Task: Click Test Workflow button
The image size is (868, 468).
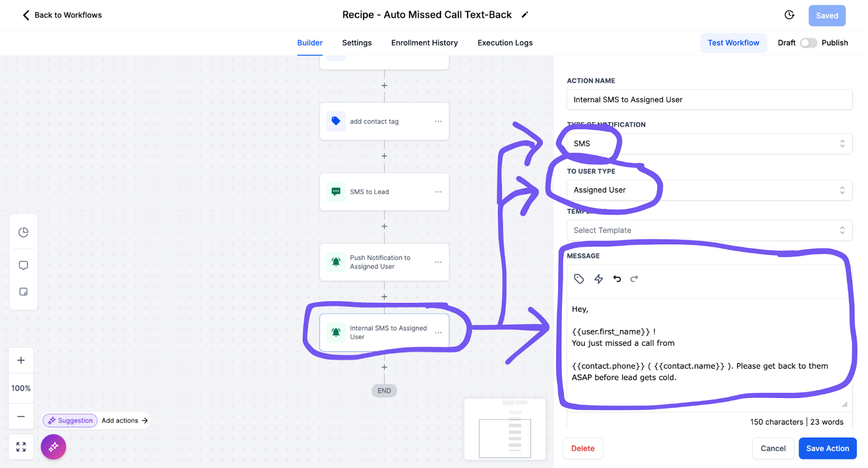Action: coord(733,43)
